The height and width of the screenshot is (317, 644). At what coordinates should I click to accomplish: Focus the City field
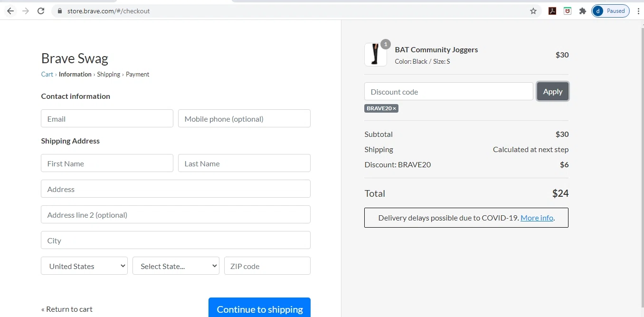coord(176,240)
